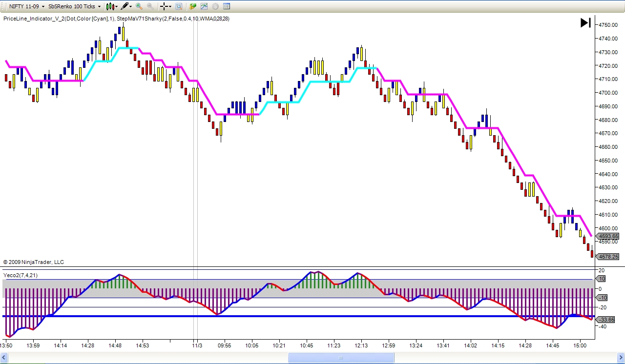
Task: Click the -33.65 Yeco2 value marker
Action: [x=606, y=320]
